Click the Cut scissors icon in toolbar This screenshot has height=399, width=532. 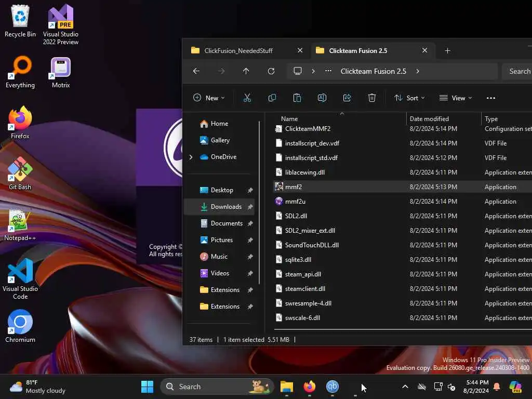click(x=247, y=98)
